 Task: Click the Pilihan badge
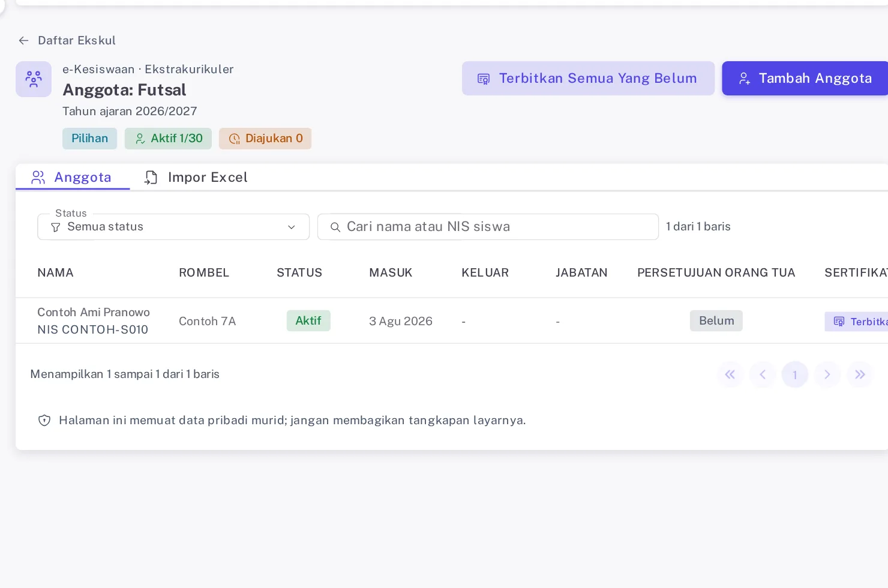(89, 138)
